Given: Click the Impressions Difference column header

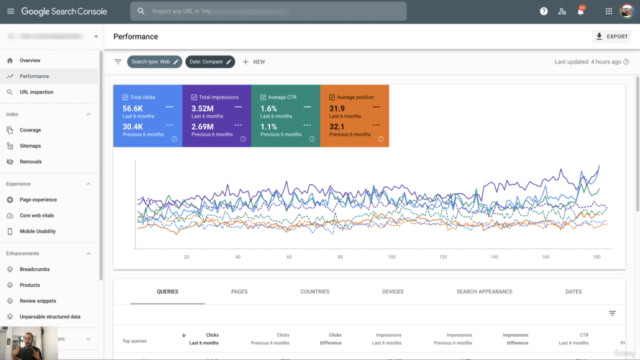Looking at the screenshot, I should point(517,339).
